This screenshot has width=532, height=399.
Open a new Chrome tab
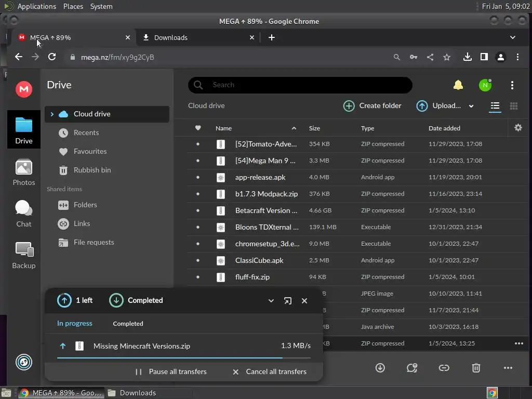pos(271,37)
